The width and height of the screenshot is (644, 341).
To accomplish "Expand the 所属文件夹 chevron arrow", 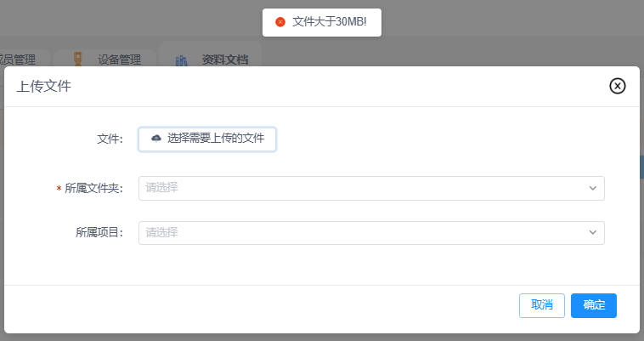I will [592, 188].
